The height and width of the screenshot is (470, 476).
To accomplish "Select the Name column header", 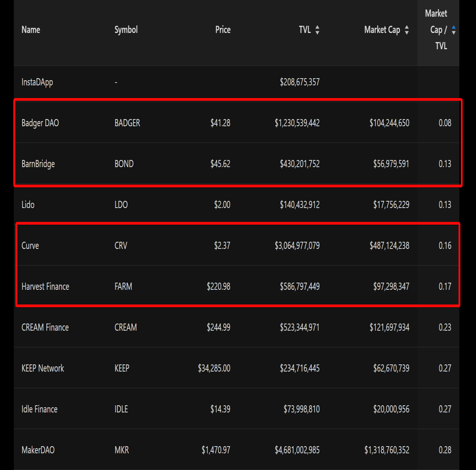I will (x=31, y=30).
